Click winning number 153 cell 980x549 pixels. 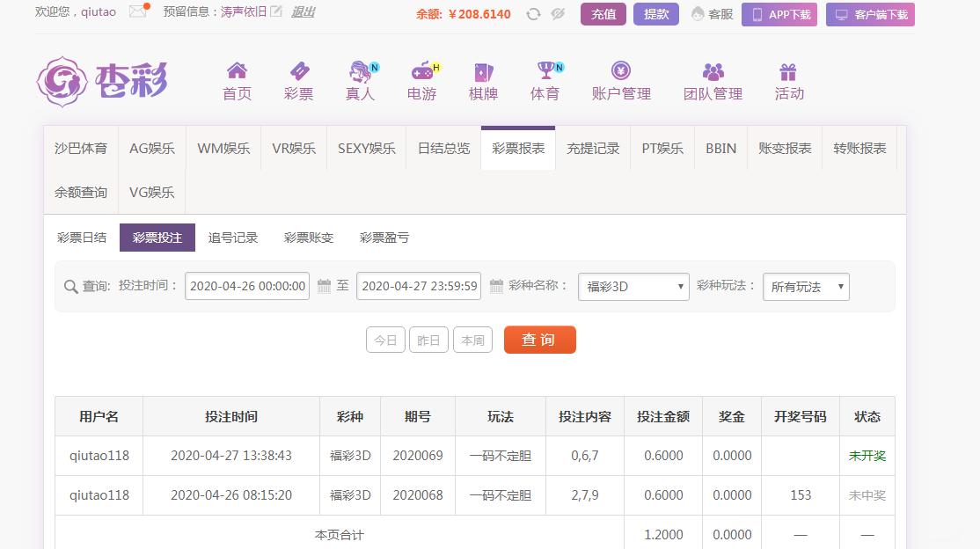pyautogui.click(x=801, y=495)
